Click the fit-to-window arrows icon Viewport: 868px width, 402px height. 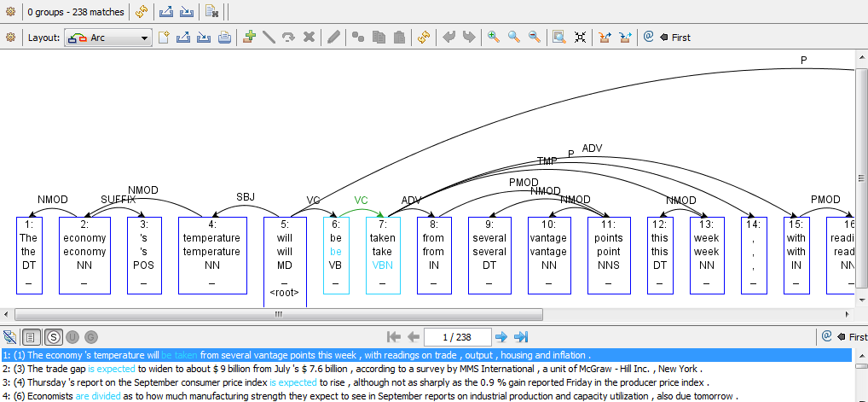[x=580, y=38]
